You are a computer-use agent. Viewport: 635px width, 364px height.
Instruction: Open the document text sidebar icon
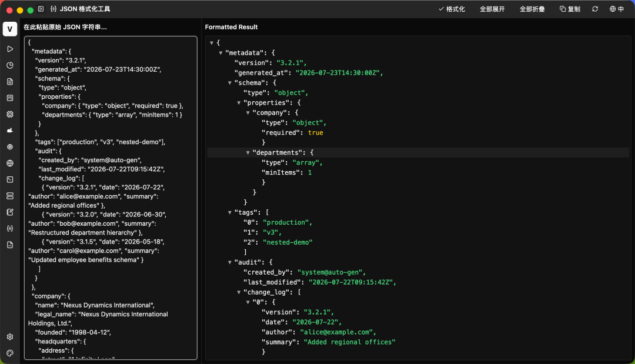(x=10, y=81)
